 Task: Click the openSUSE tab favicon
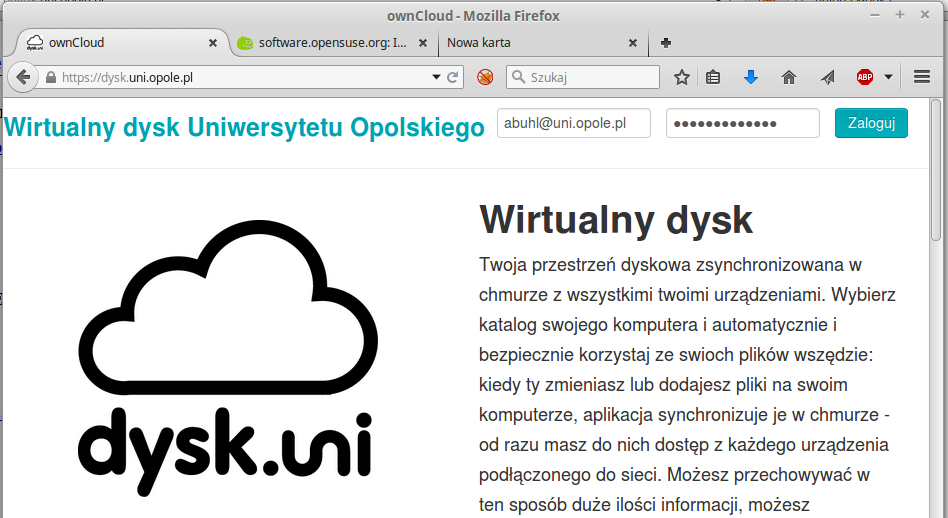coord(244,43)
